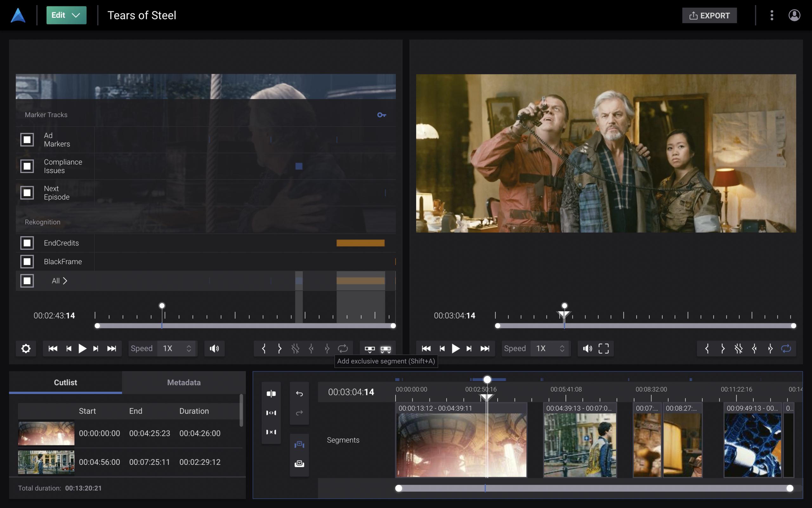Viewport: 812px width, 508px height.
Task: Open source player settings gear
Action: click(26, 348)
